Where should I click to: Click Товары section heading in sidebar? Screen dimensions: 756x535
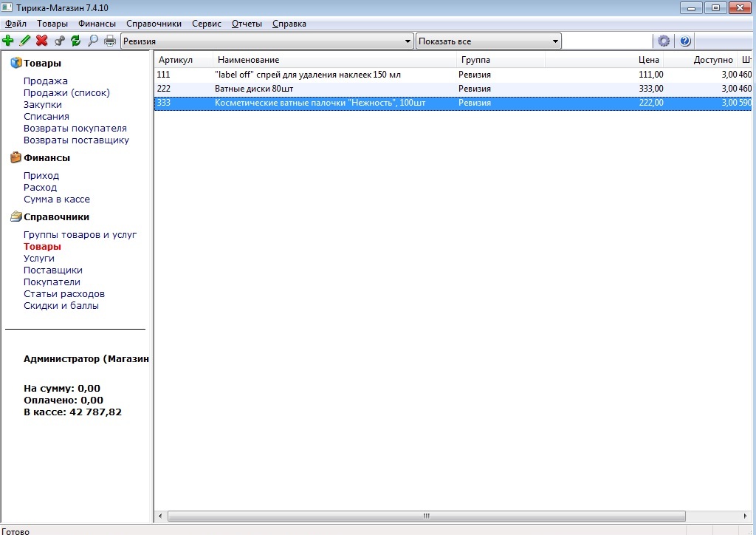42,64
